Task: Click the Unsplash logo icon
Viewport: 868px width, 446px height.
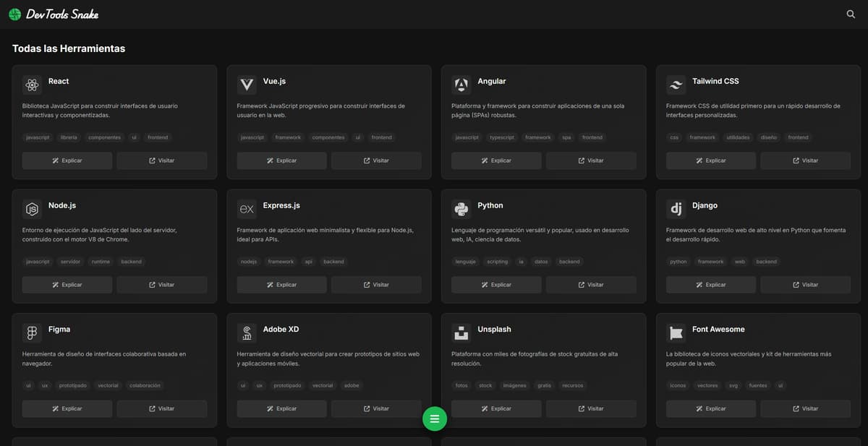Action: click(x=461, y=333)
